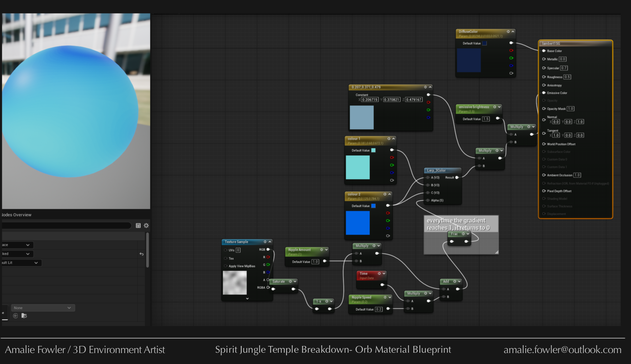631x364 pixels.
Task: Collapse the colour 2 node with its caret
Action: [x=389, y=194]
